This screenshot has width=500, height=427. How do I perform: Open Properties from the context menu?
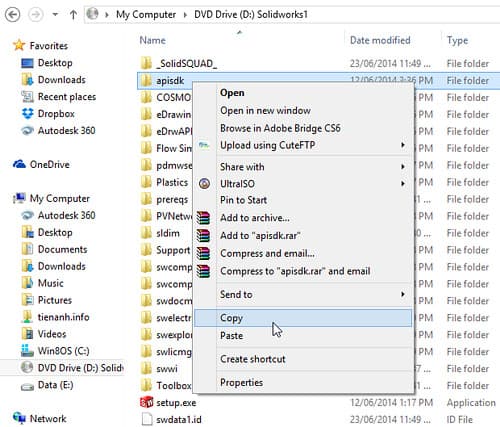(241, 382)
